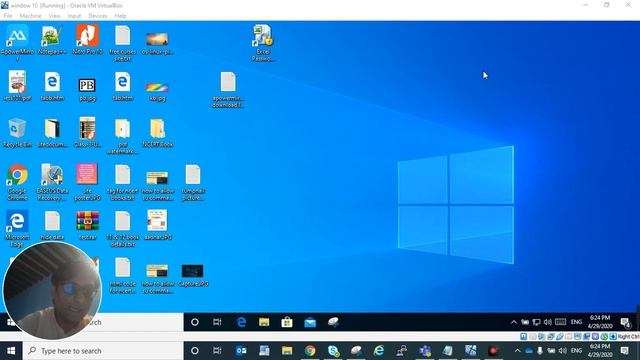This screenshot has width=640, height=360.
Task: Open Cortana in the VM taskbar
Action: (195, 322)
